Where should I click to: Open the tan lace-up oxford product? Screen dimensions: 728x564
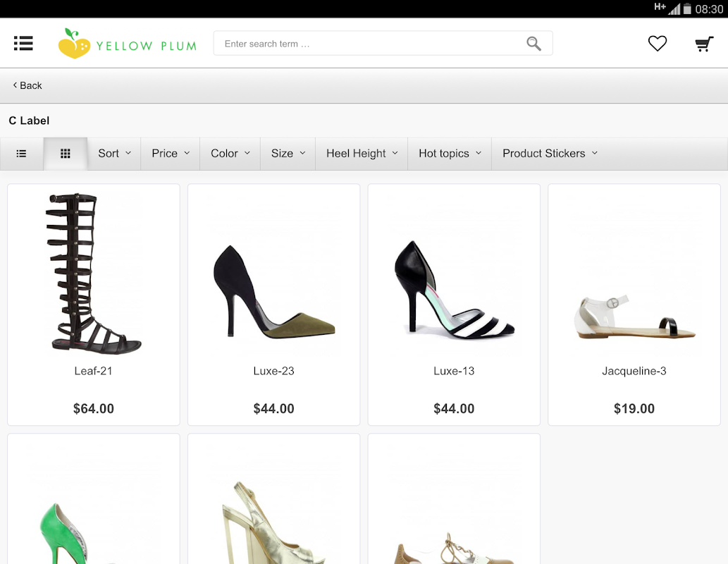coord(454,499)
